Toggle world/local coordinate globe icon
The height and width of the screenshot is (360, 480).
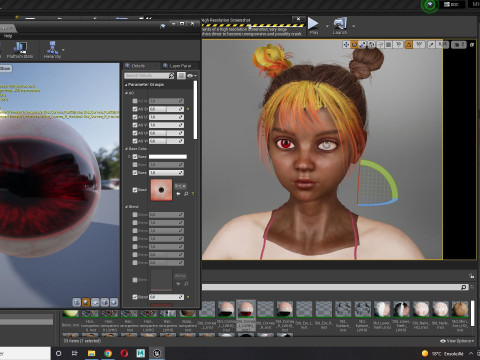click(371, 44)
